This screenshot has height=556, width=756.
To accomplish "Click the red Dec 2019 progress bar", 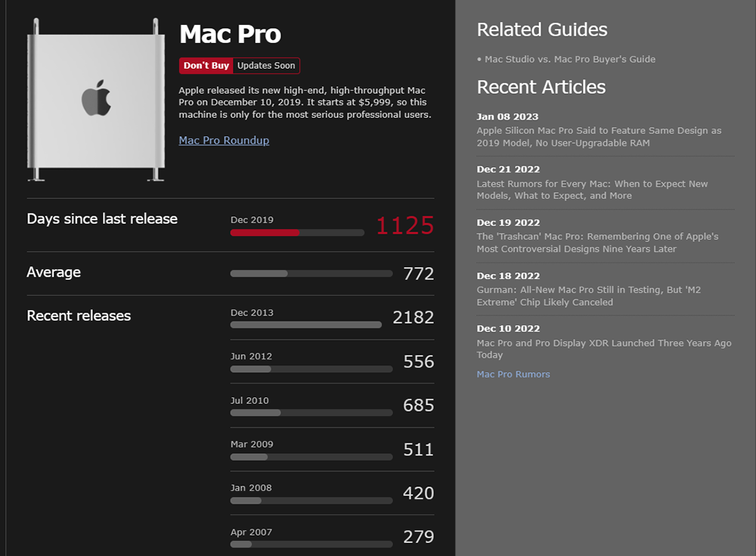I will pos(297,233).
